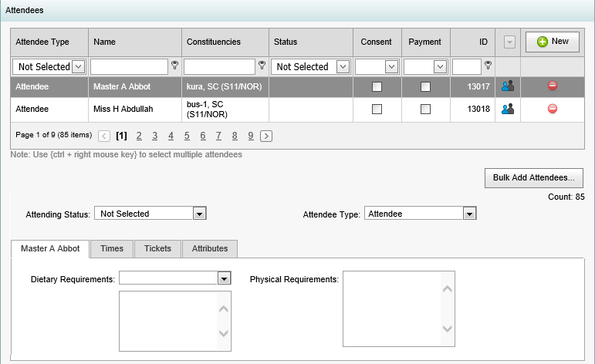Open the grid column options arrow in header
This screenshot has width=595, height=364.
pyautogui.click(x=509, y=42)
